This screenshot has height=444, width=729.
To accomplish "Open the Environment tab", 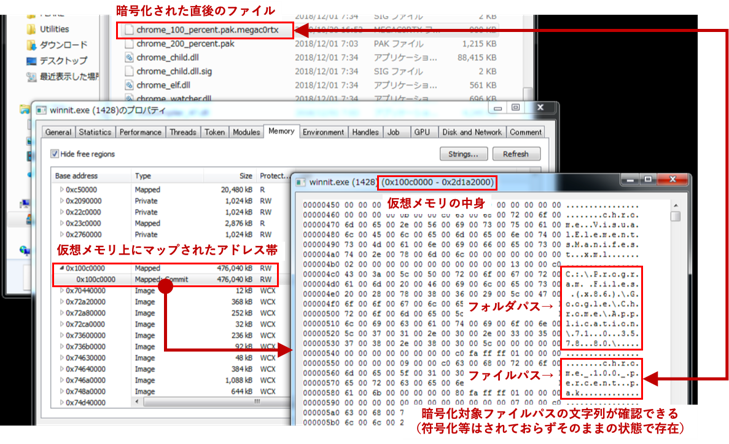I will pos(323,133).
